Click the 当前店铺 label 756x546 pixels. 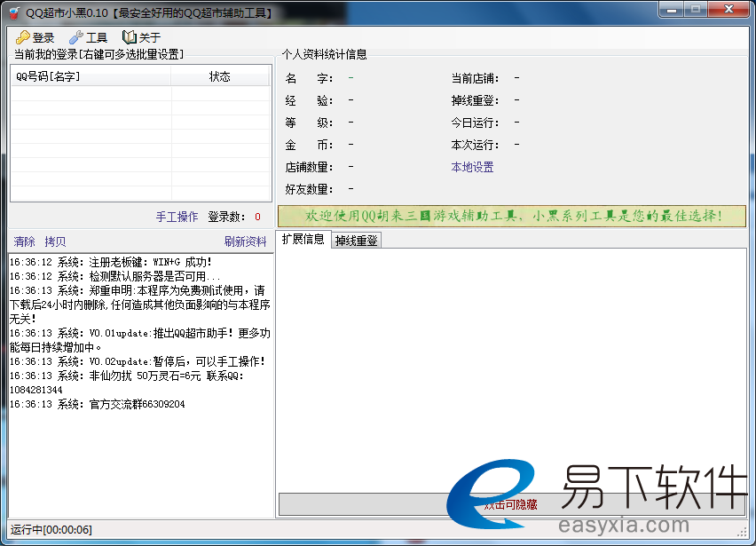point(475,78)
